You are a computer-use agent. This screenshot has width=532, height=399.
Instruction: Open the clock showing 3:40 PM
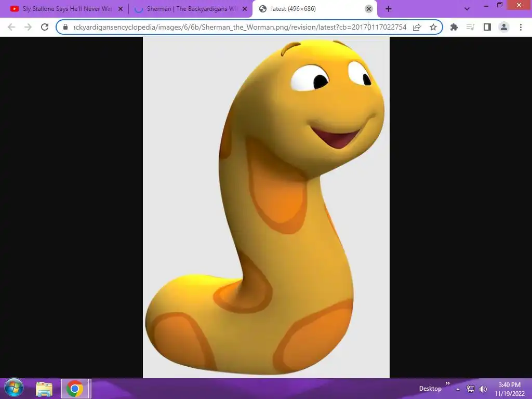point(509,389)
